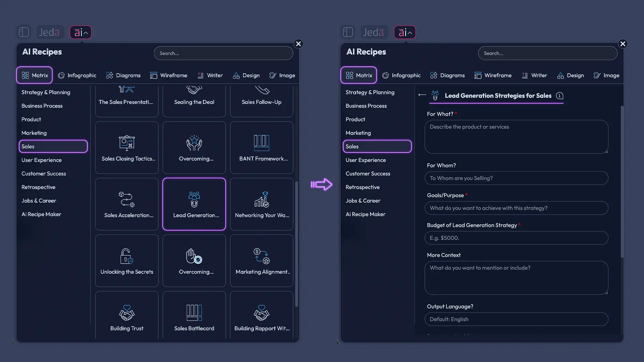
Task: Switch to Writer tab in left panel
Action: [210, 75]
